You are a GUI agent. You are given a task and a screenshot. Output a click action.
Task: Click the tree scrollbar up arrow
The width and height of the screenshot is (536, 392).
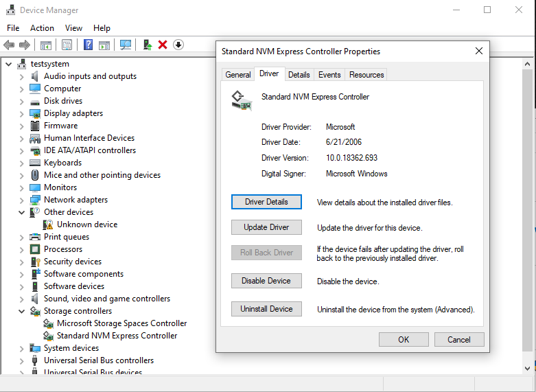(527, 64)
